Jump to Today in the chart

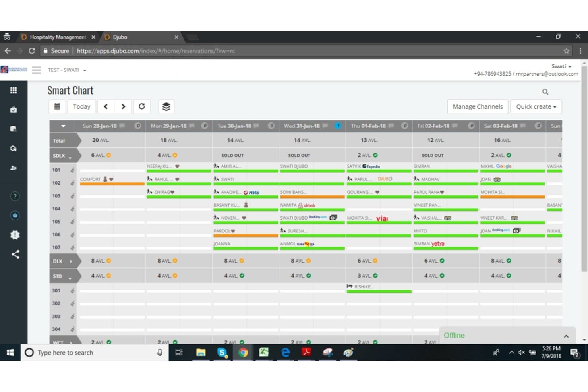click(82, 106)
